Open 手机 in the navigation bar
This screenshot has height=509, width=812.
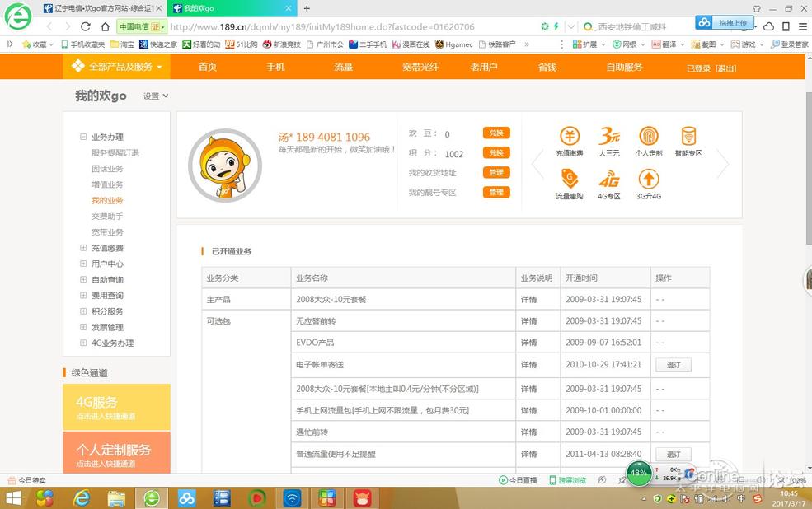pyautogui.click(x=275, y=67)
